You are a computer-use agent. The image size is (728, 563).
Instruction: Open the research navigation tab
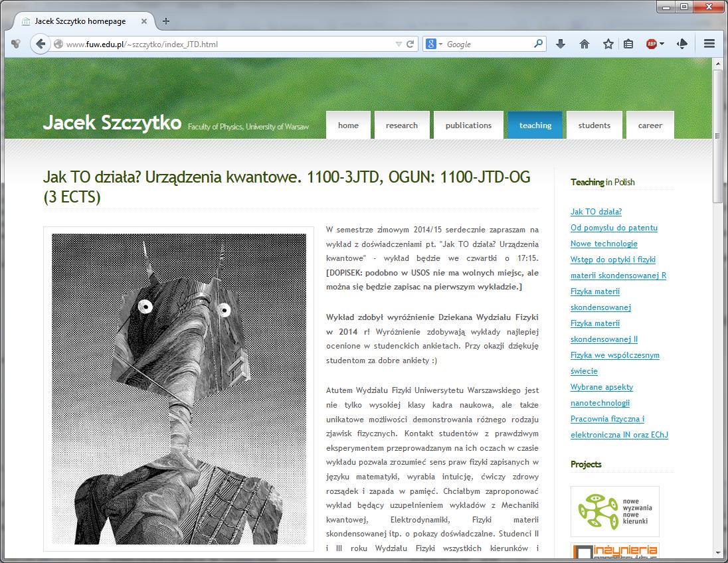coord(402,125)
